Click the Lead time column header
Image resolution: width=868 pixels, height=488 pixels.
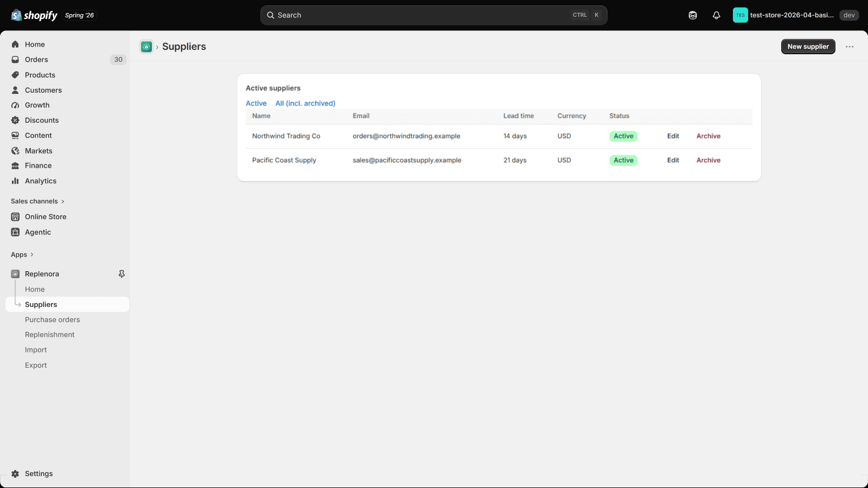519,116
